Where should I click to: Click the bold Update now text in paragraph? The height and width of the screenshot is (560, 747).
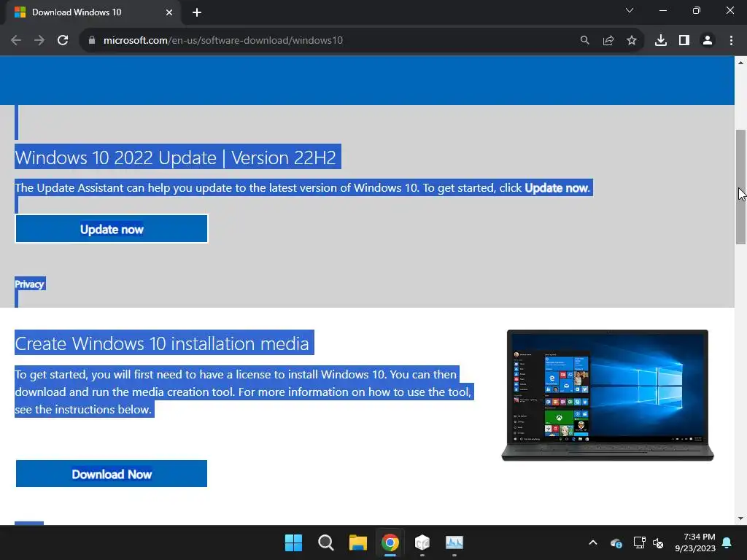coord(557,188)
